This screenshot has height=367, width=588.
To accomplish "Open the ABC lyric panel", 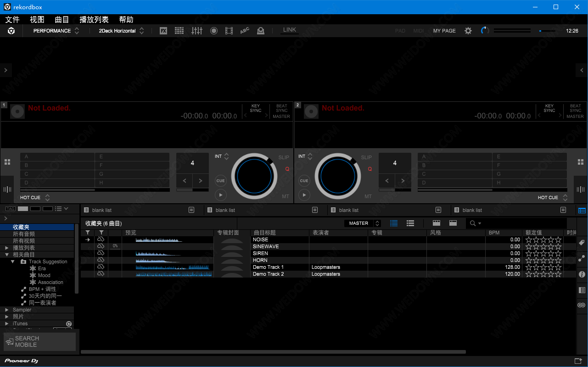I will point(245,31).
